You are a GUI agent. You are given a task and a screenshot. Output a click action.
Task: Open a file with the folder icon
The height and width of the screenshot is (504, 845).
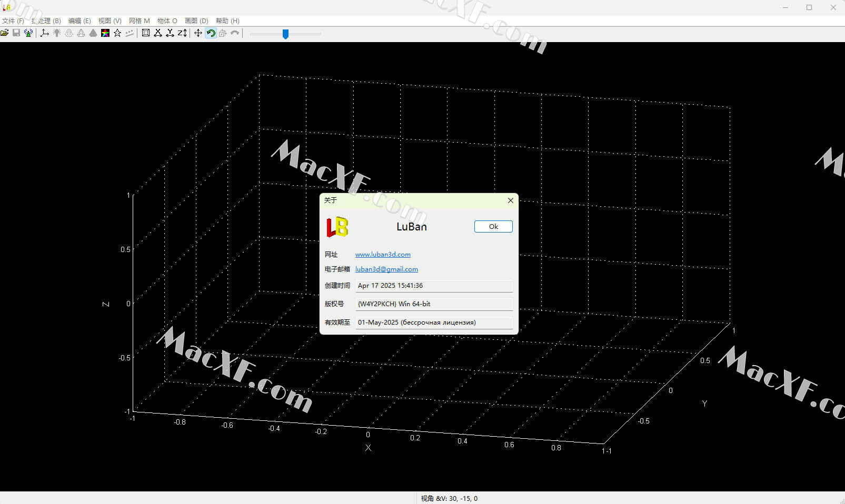click(x=5, y=33)
